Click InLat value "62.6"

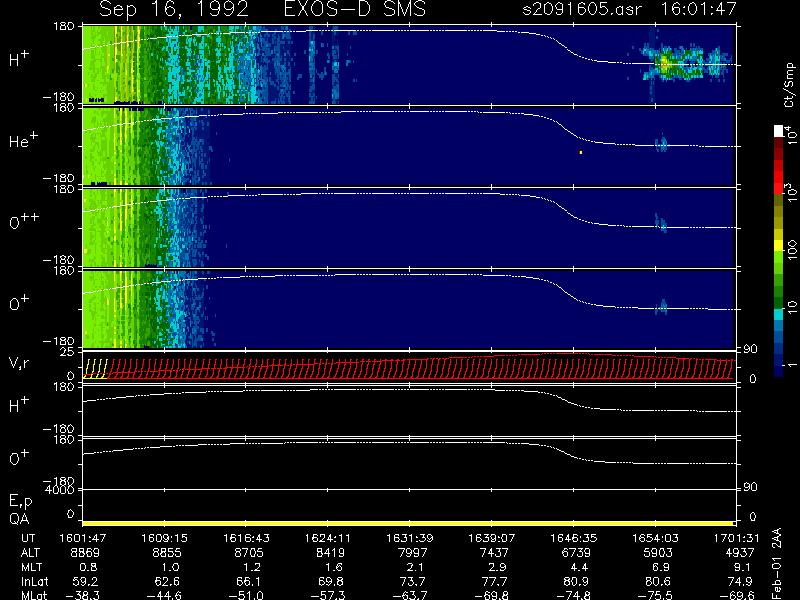[x=167, y=582]
